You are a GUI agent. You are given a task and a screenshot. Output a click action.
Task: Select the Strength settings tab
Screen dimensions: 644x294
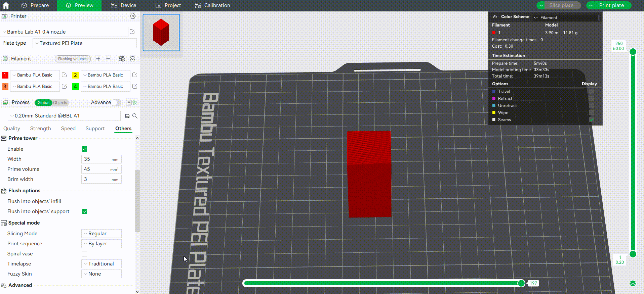coord(41,129)
